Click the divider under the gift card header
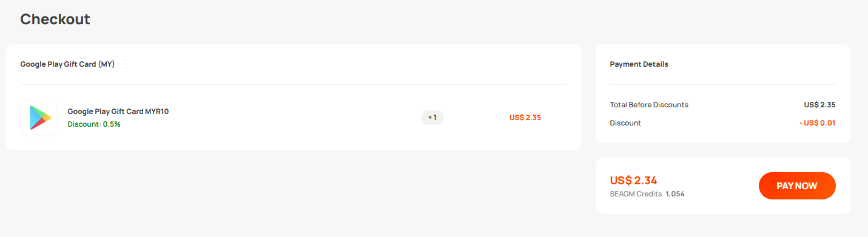This screenshot has height=237, width=868. [x=293, y=84]
